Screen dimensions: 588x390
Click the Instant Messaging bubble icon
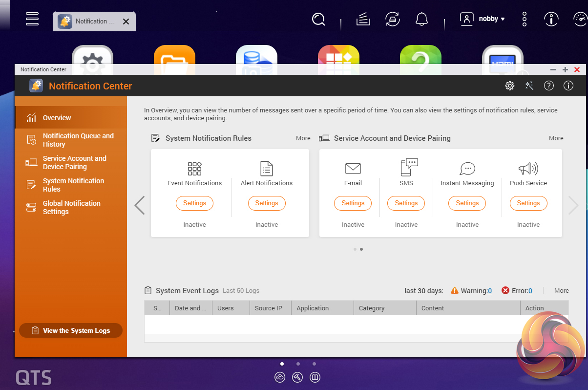pyautogui.click(x=467, y=169)
